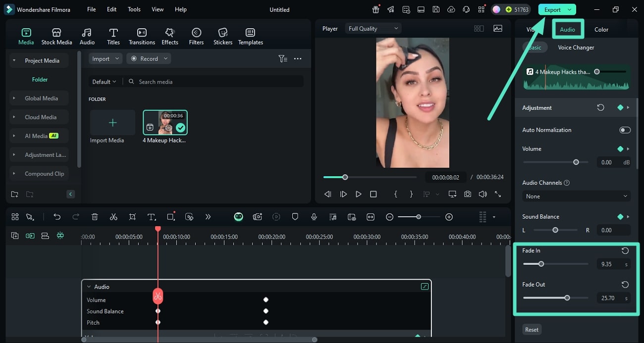This screenshot has height=343, width=644.
Task: Toggle the Sound Balance keyframe diamond
Action: [x=620, y=217]
